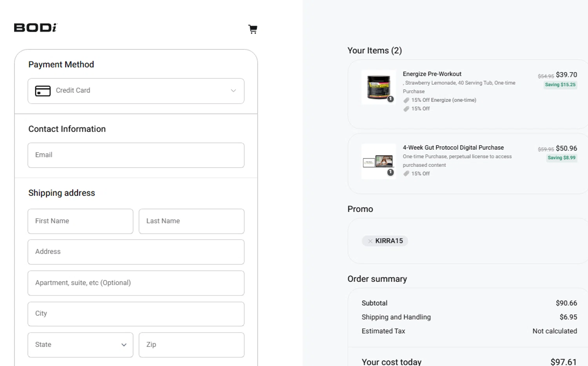This screenshot has width=588, height=366.
Task: Click the Energize Pre-Workout product image
Action: tap(378, 87)
